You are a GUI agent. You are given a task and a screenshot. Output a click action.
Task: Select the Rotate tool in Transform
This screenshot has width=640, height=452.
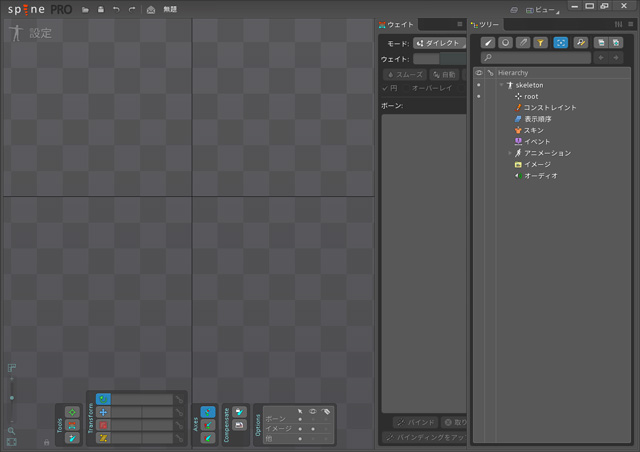coord(103,399)
